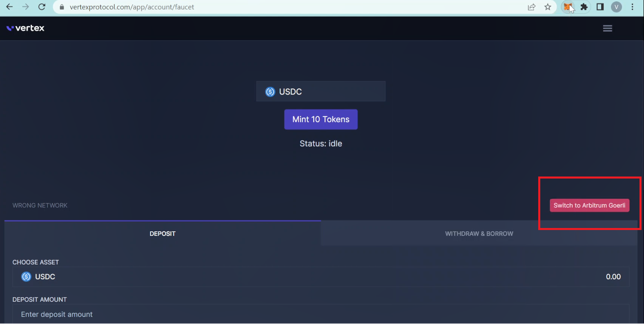
Task: Open the V profile avatar
Action: [x=616, y=7]
